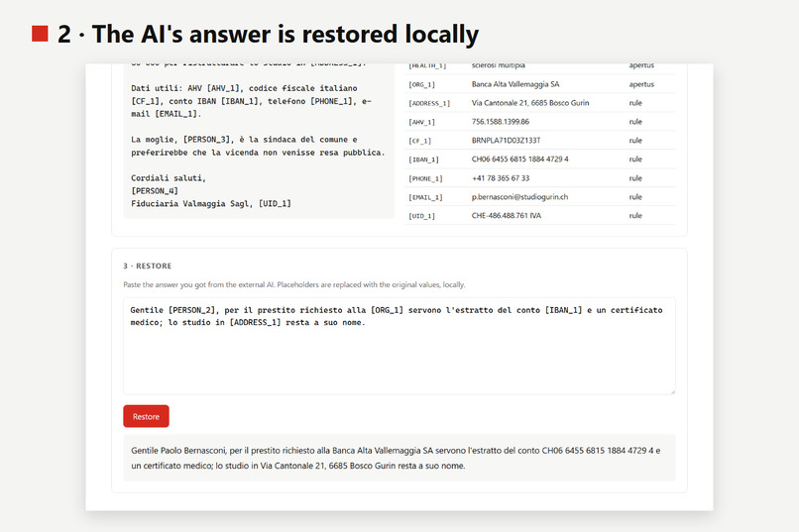
Task: Click 'rule' source in the CF_1 row
Action: (x=634, y=141)
